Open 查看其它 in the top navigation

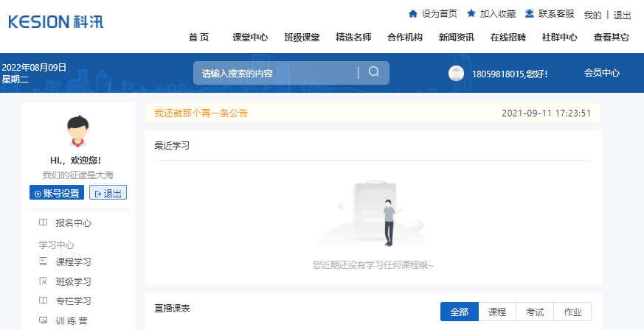pos(612,38)
